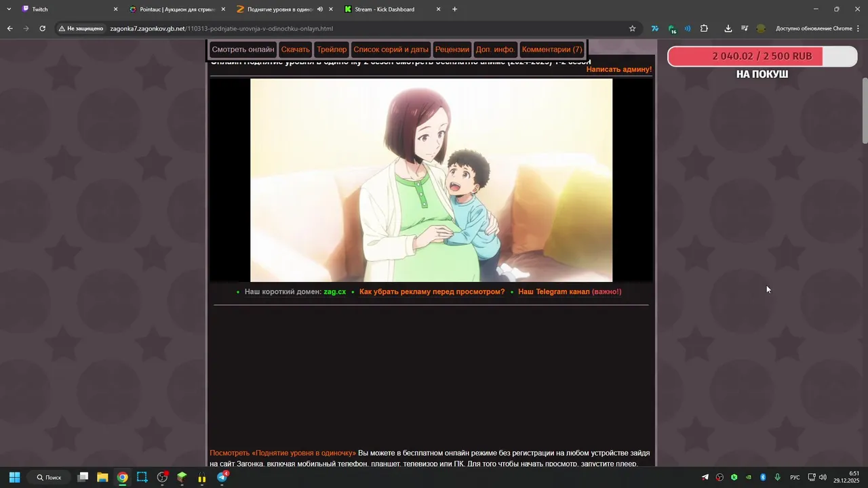This screenshot has height=488, width=868.
Task: Open the volume speaker tray icon
Action: click(x=823, y=477)
